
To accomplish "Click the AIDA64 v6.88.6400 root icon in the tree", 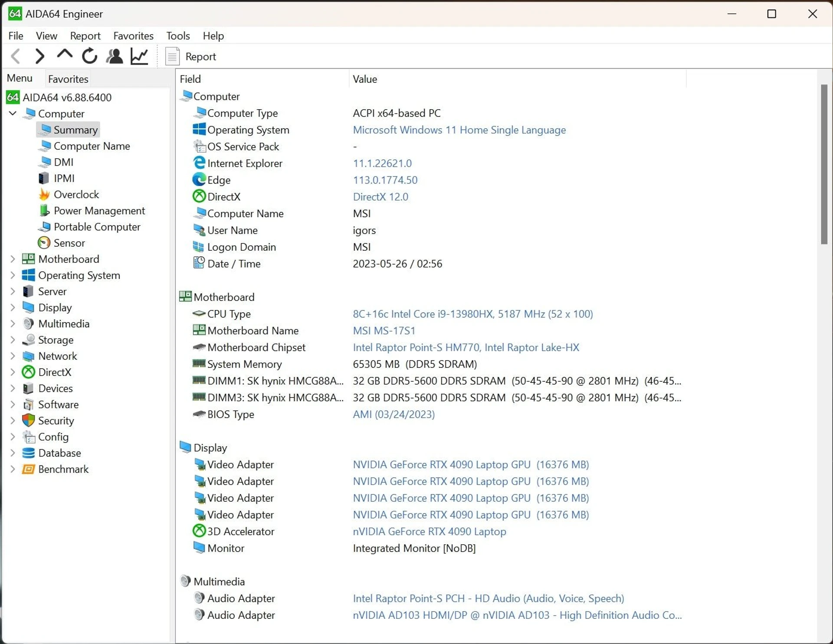I will click(x=13, y=97).
